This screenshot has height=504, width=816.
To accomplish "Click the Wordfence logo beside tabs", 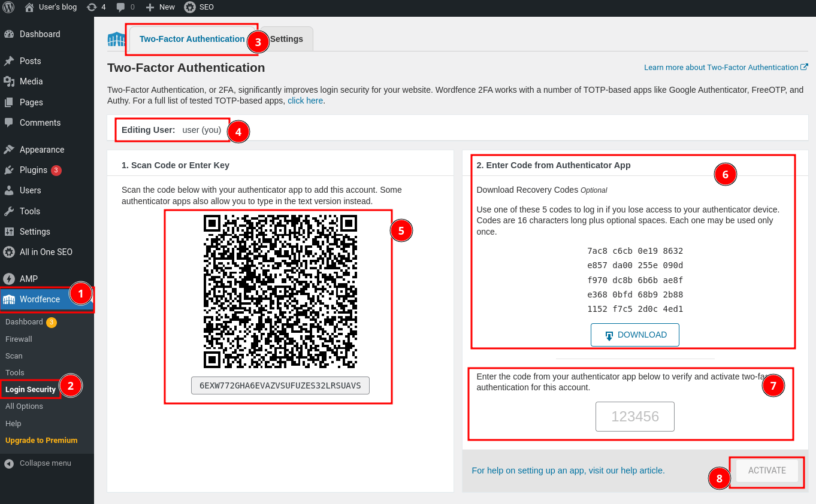I will [x=116, y=40].
